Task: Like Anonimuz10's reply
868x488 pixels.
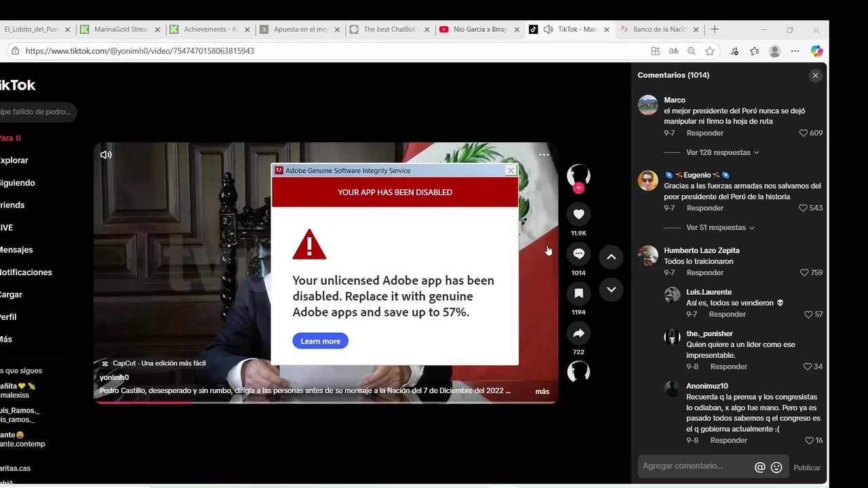Action: (x=809, y=441)
